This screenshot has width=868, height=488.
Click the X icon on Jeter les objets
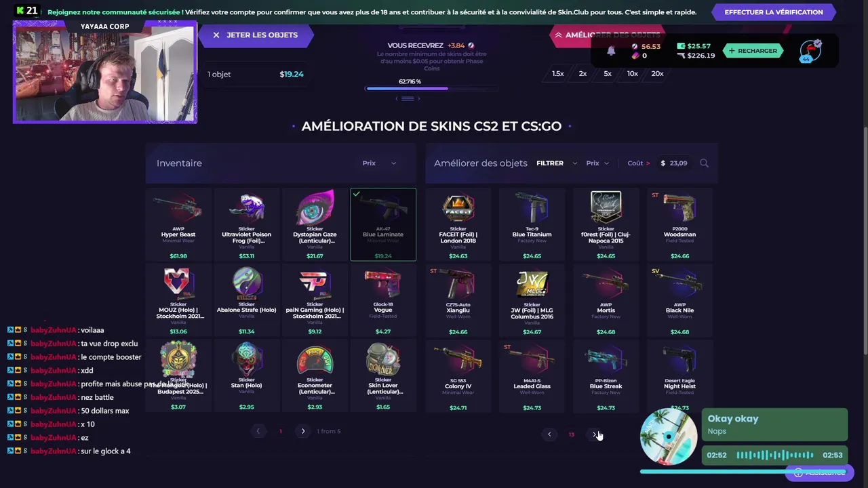click(216, 35)
